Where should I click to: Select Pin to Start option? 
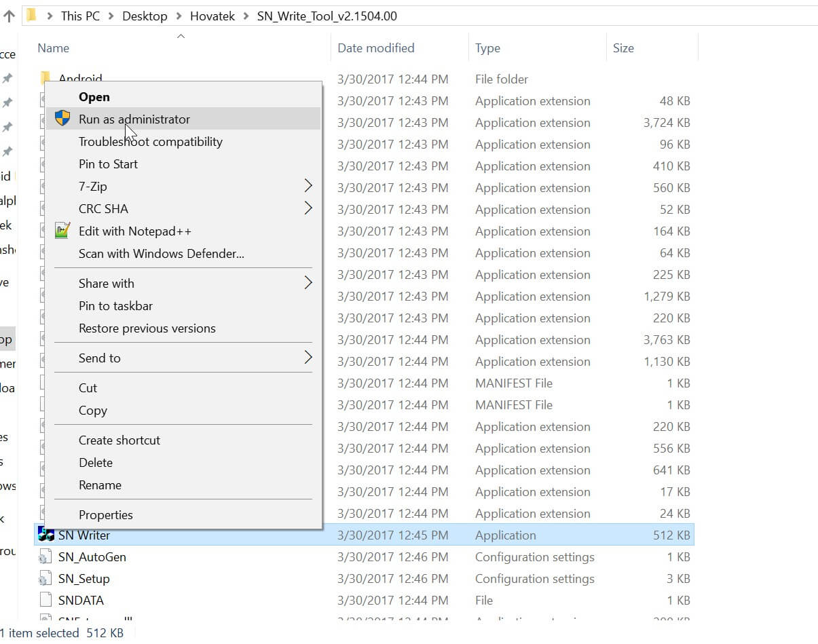coord(108,164)
